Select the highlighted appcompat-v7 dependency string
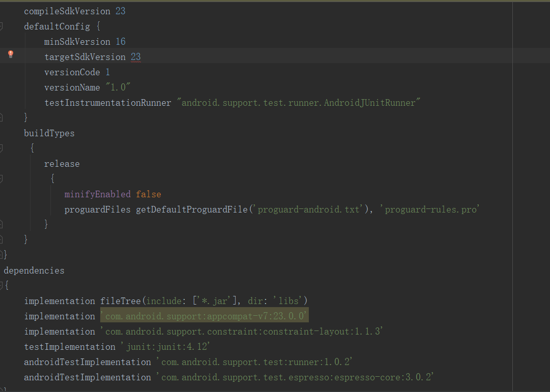The width and height of the screenshot is (550, 392). click(205, 315)
